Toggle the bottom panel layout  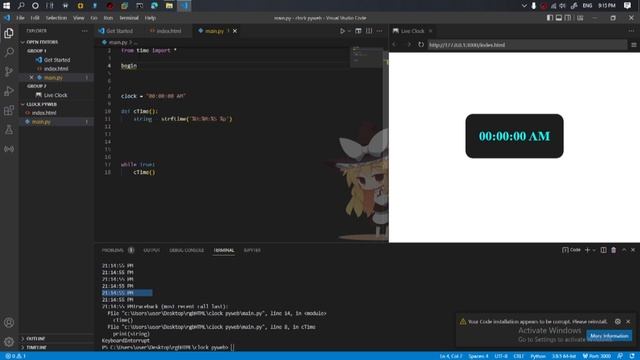pos(559,18)
